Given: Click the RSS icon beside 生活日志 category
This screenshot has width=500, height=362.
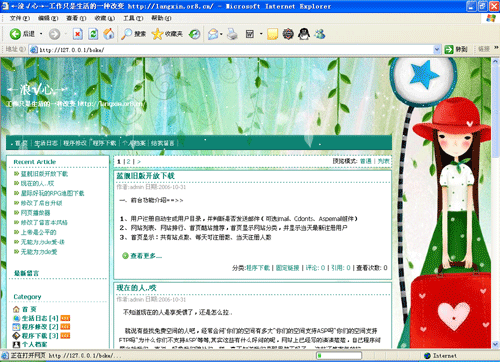Looking at the screenshot, I should coord(65,318).
